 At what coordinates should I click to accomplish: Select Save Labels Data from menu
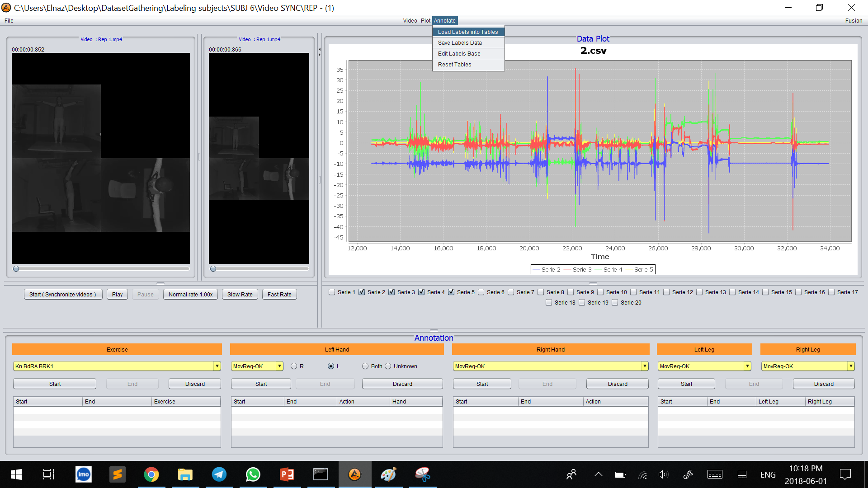pyautogui.click(x=460, y=43)
